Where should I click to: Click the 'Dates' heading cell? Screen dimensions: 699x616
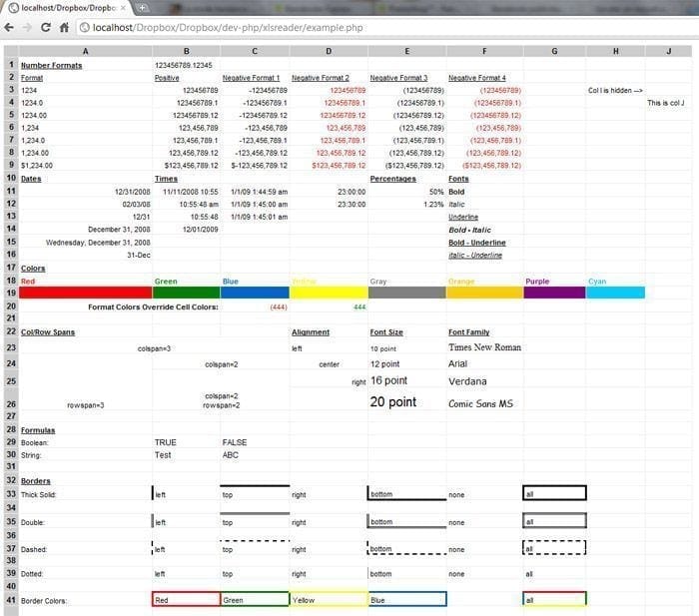pos(31,179)
